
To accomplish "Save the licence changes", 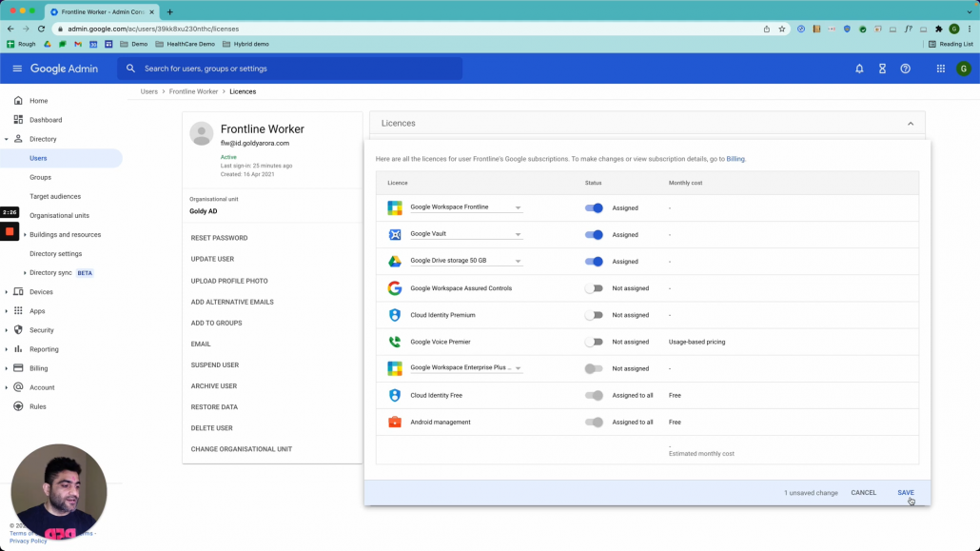I will [906, 493].
